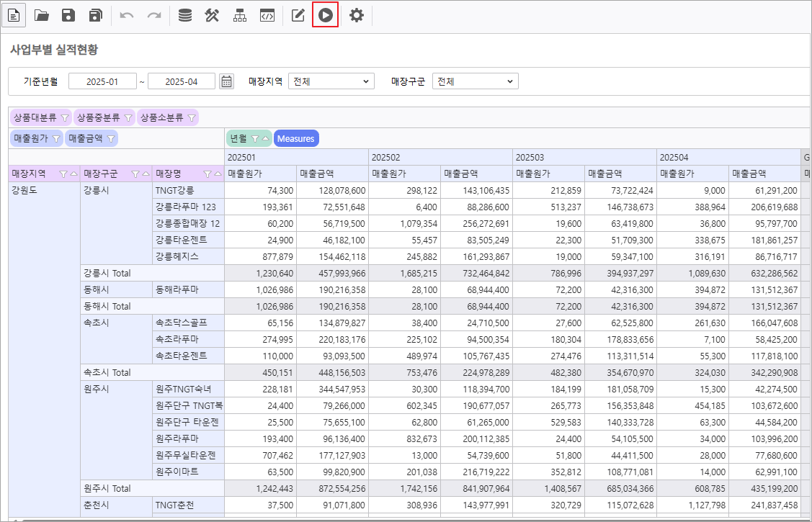This screenshot has width=812, height=522.
Task: Click the save all icon
Action: tap(95, 15)
